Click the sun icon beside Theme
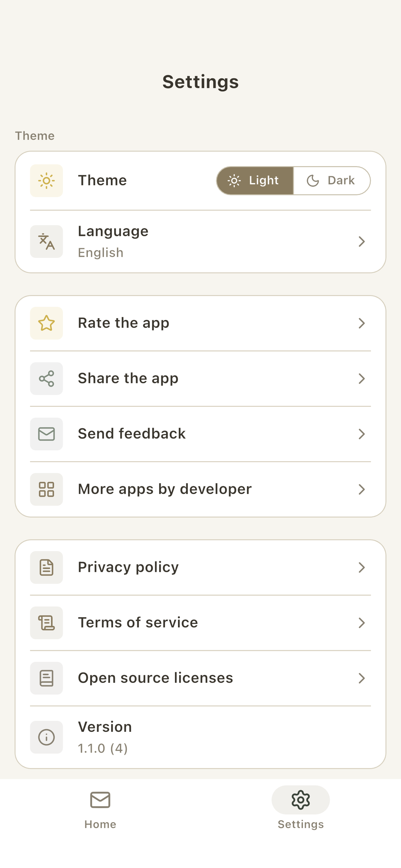The image size is (401, 868). [x=47, y=181]
